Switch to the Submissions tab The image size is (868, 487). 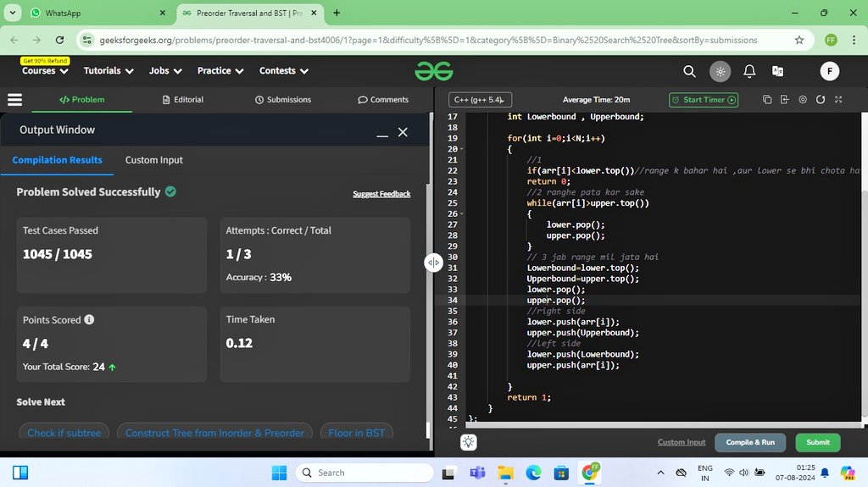pyautogui.click(x=283, y=100)
